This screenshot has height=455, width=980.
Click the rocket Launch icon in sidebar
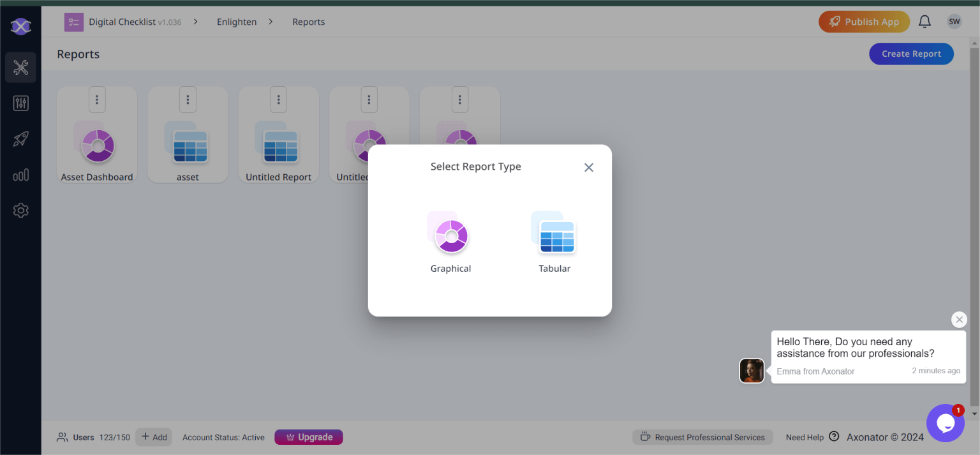click(x=20, y=138)
